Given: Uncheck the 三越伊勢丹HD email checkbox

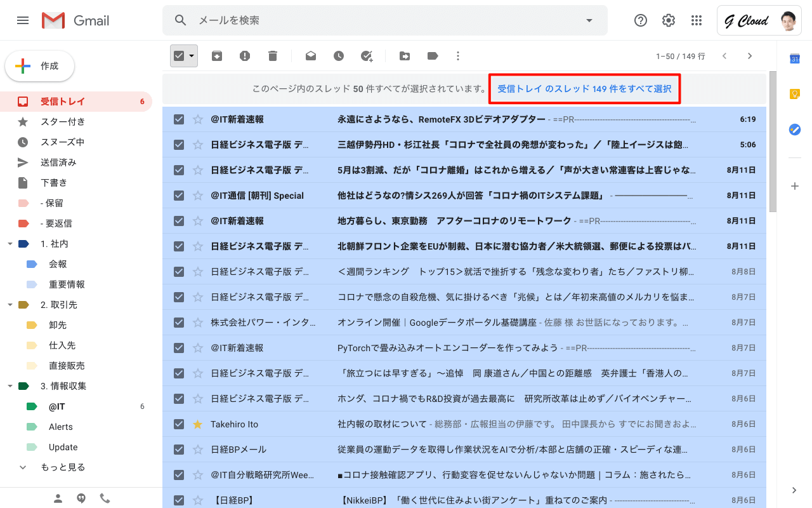Looking at the screenshot, I should tap(179, 145).
